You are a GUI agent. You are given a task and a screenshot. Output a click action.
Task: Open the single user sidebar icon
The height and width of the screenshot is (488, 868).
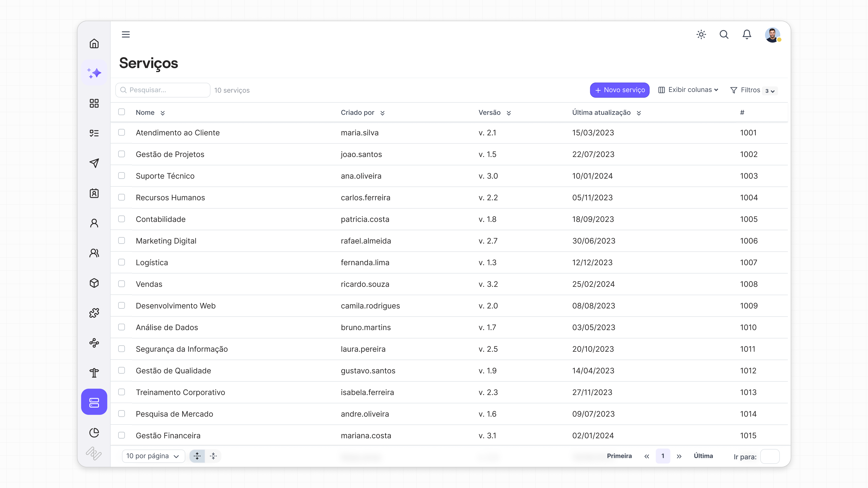point(94,223)
